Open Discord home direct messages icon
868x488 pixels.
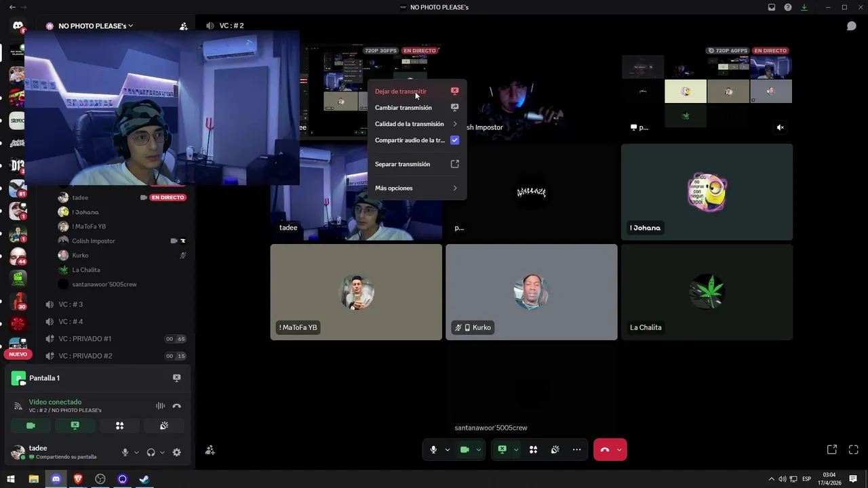coord(18,26)
